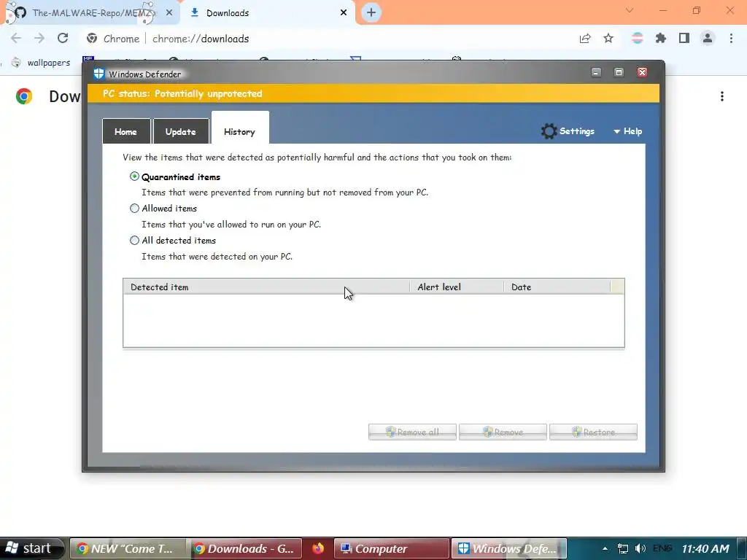
Task: Reload the Chrome downloads page
Action: pyautogui.click(x=63, y=38)
